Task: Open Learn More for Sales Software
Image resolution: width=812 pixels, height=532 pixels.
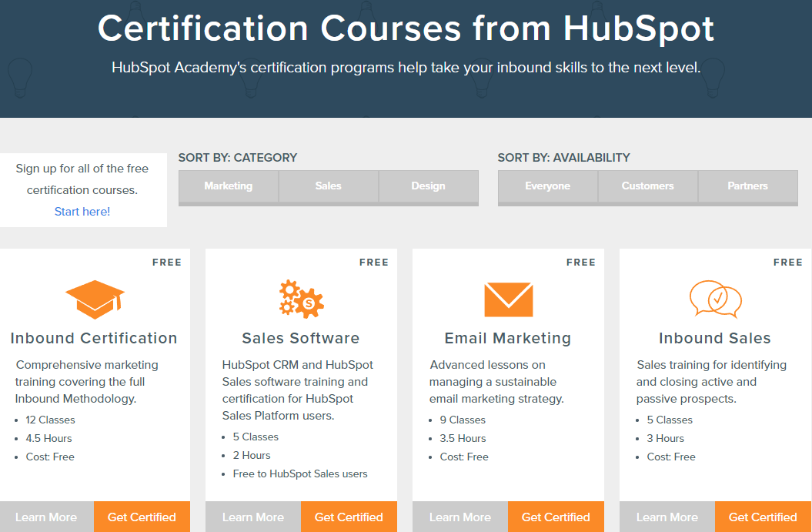Action: (253, 517)
